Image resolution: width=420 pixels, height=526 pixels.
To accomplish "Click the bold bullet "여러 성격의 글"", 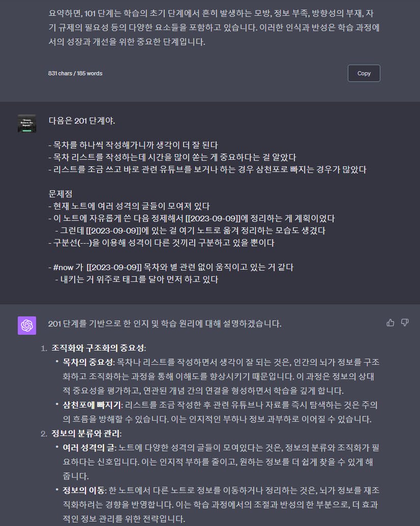I will 89,448.
